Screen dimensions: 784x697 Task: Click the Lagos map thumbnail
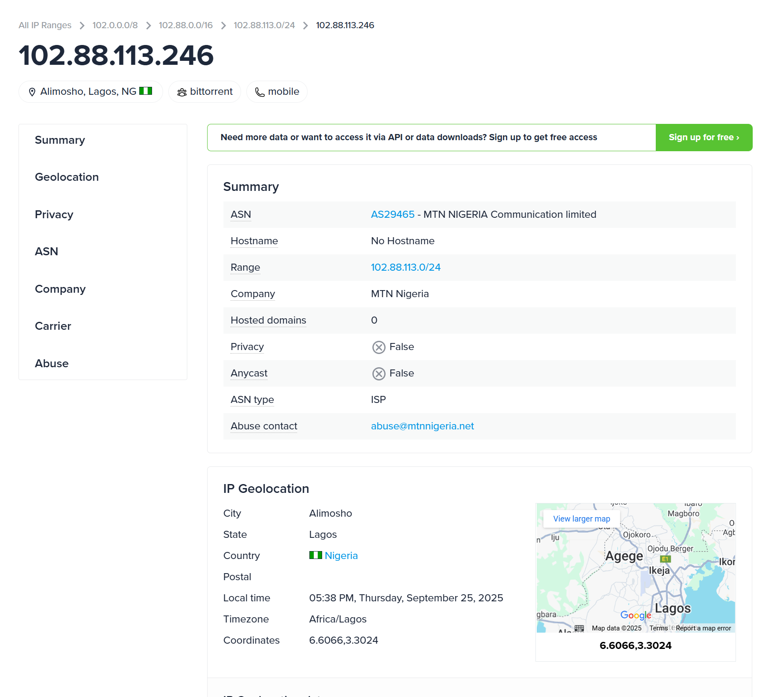[635, 568]
